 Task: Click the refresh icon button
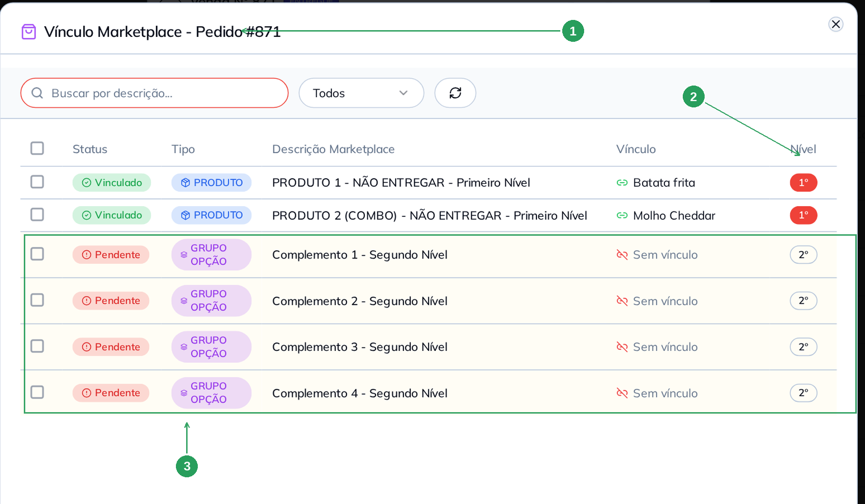coord(455,93)
